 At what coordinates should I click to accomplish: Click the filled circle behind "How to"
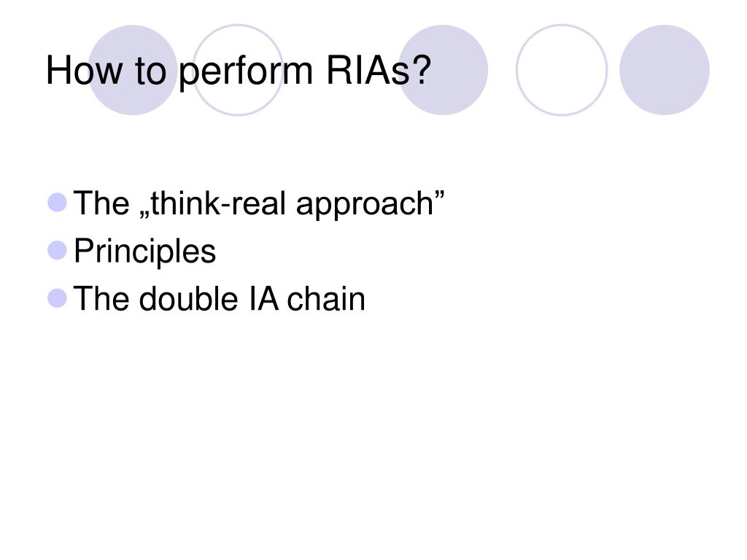pyautogui.click(x=133, y=70)
